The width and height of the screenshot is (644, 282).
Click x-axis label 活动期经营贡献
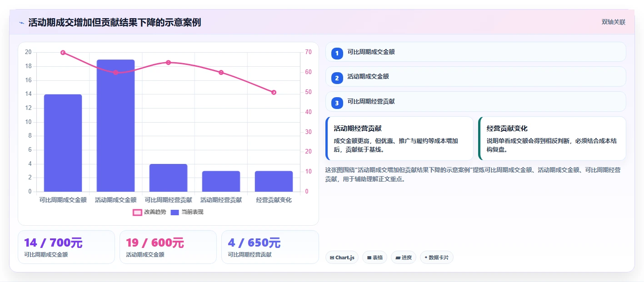pyautogui.click(x=221, y=200)
